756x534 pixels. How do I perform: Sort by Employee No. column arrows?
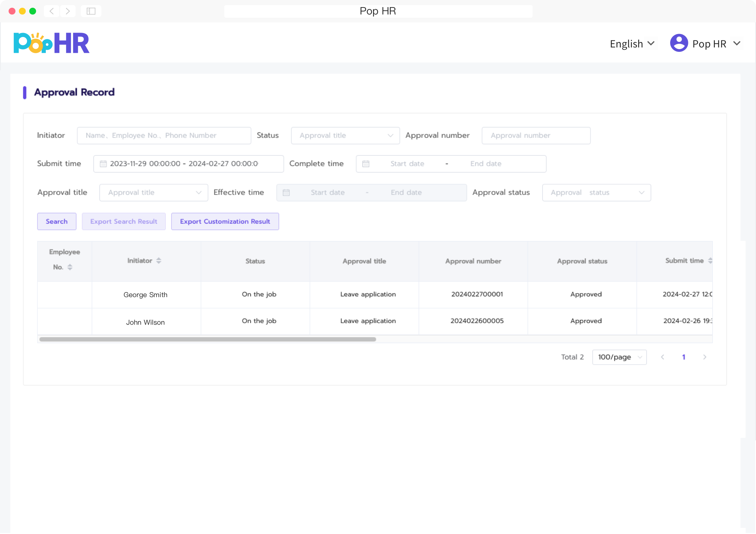(x=70, y=267)
